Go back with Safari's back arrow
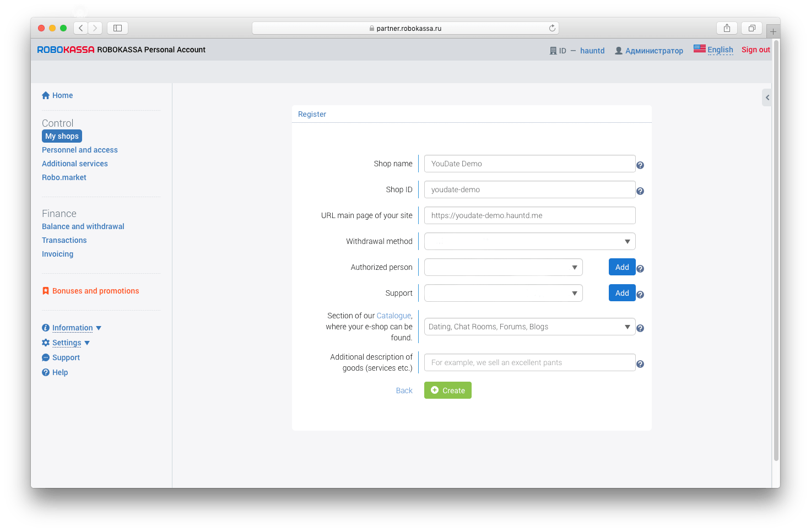Image resolution: width=811 pixels, height=532 pixels. tap(81, 28)
